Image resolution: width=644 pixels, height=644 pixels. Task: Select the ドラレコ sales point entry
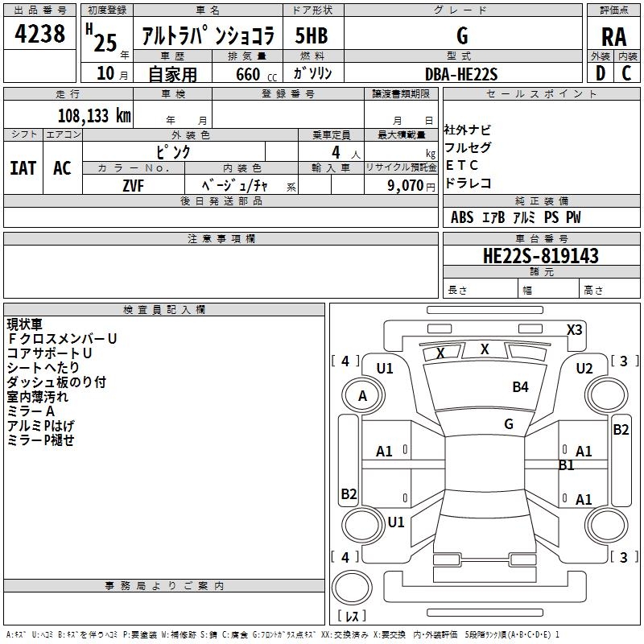[x=468, y=183]
